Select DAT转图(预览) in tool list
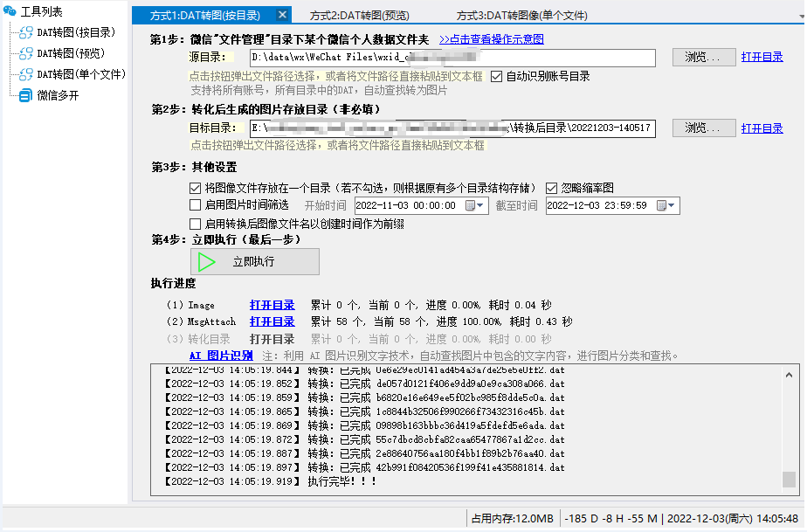This screenshot has width=807, height=532. [x=71, y=53]
